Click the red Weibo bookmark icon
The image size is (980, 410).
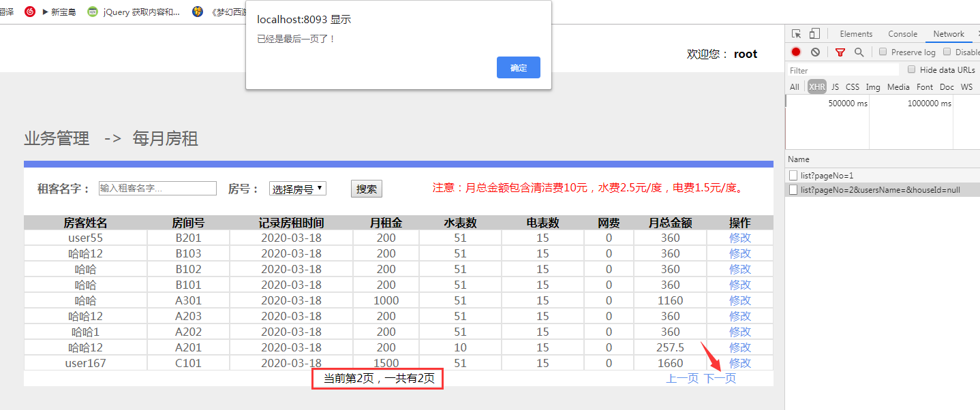click(x=30, y=12)
